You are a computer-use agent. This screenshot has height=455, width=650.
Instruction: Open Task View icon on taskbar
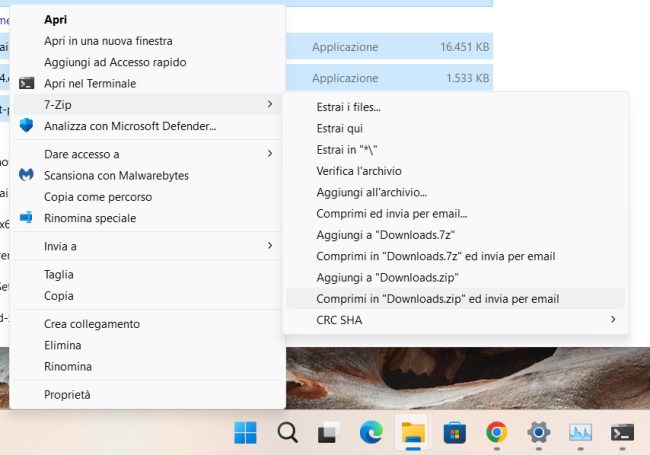point(329,433)
